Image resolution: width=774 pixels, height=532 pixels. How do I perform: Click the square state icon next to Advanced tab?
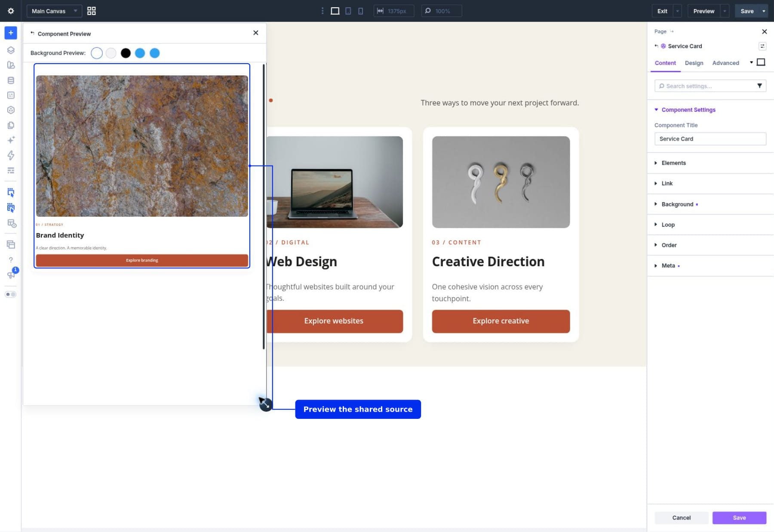pyautogui.click(x=761, y=62)
